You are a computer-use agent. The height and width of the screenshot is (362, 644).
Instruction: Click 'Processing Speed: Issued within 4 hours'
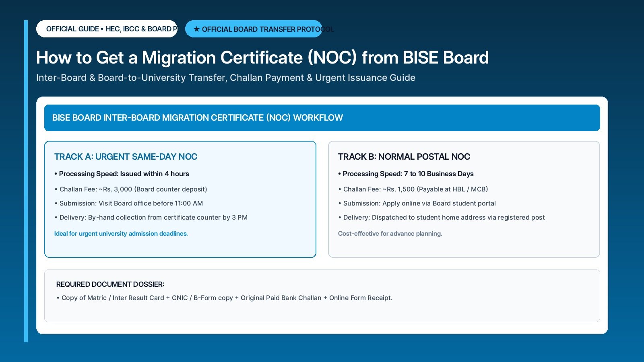(x=122, y=174)
